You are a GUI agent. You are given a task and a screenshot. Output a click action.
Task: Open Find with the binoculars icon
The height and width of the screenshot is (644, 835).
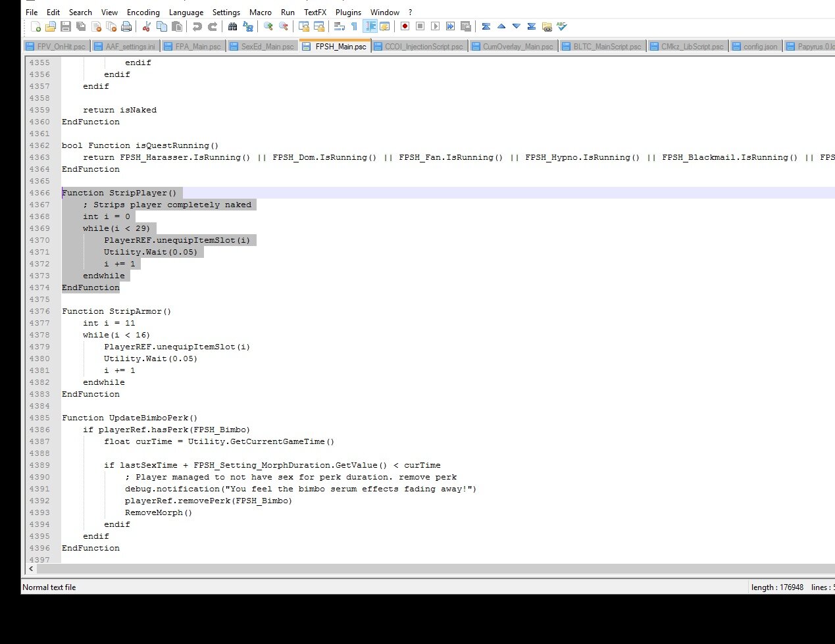[x=232, y=26]
